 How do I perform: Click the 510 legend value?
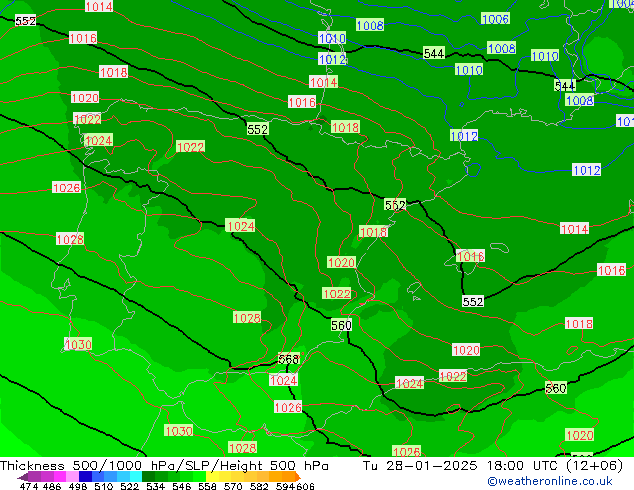(x=104, y=486)
